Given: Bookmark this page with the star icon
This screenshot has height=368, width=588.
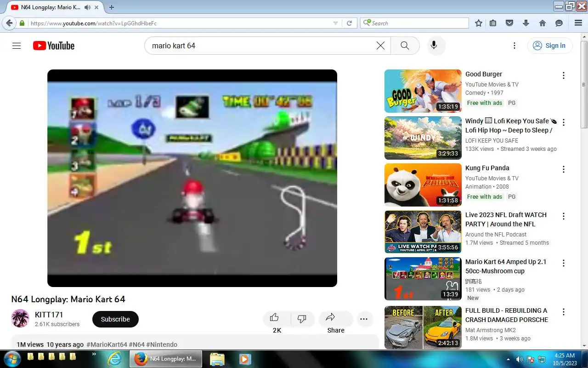Looking at the screenshot, I should 479,23.
